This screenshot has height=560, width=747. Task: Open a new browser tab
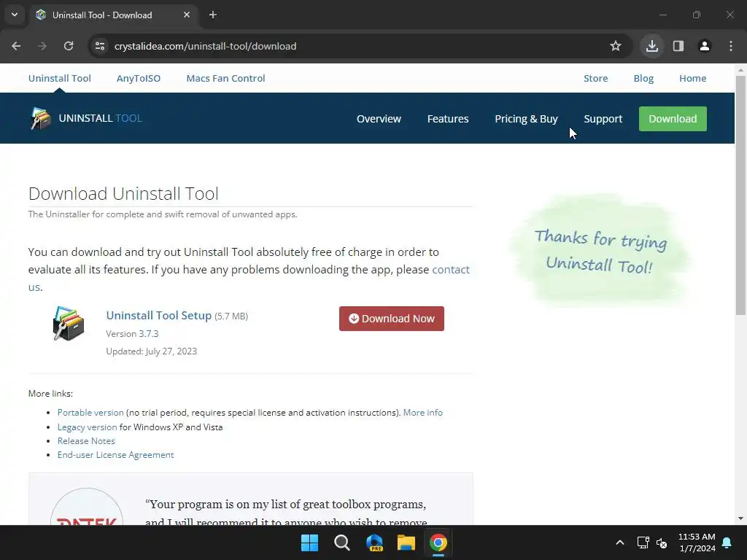coord(213,15)
